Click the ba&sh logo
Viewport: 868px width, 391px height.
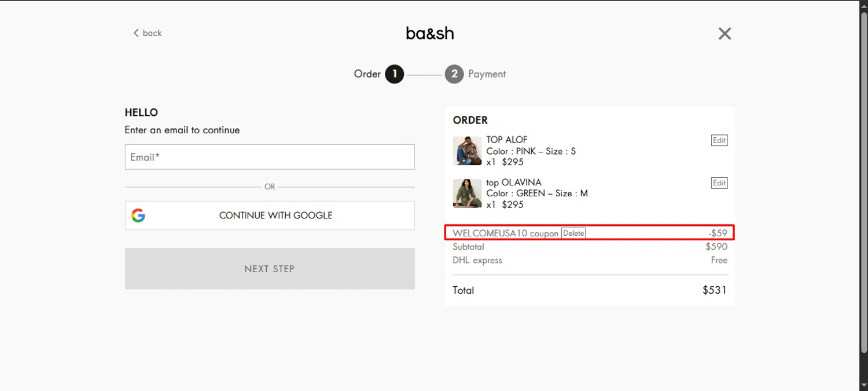click(430, 34)
